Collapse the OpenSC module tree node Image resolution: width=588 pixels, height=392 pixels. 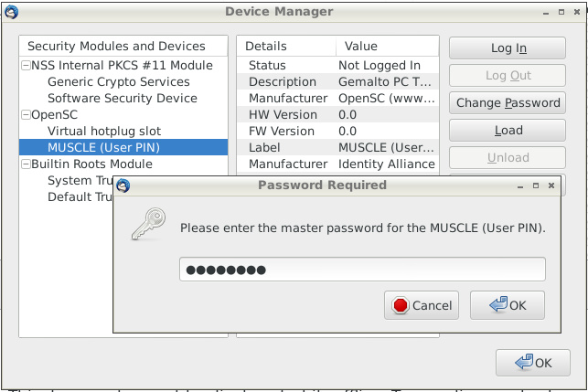pos(25,115)
